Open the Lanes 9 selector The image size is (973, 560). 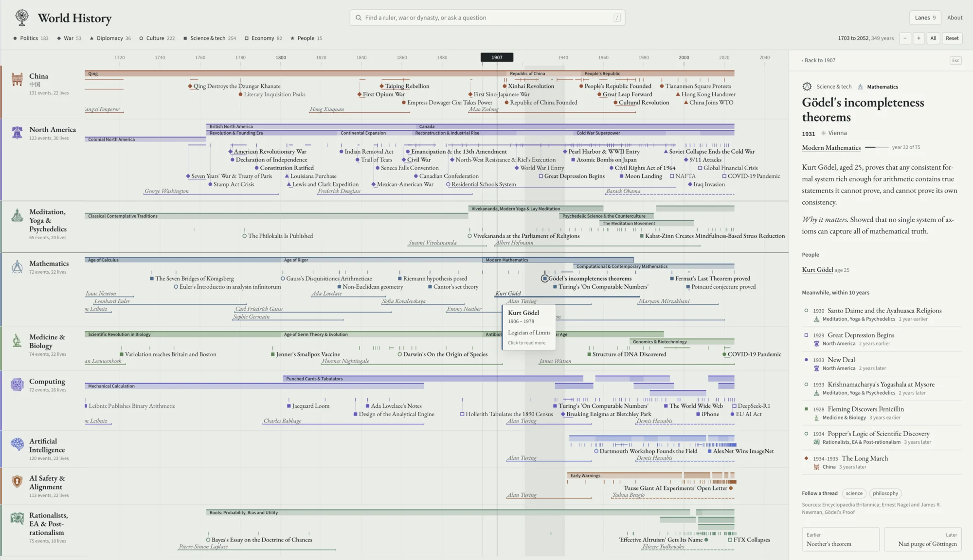point(925,17)
